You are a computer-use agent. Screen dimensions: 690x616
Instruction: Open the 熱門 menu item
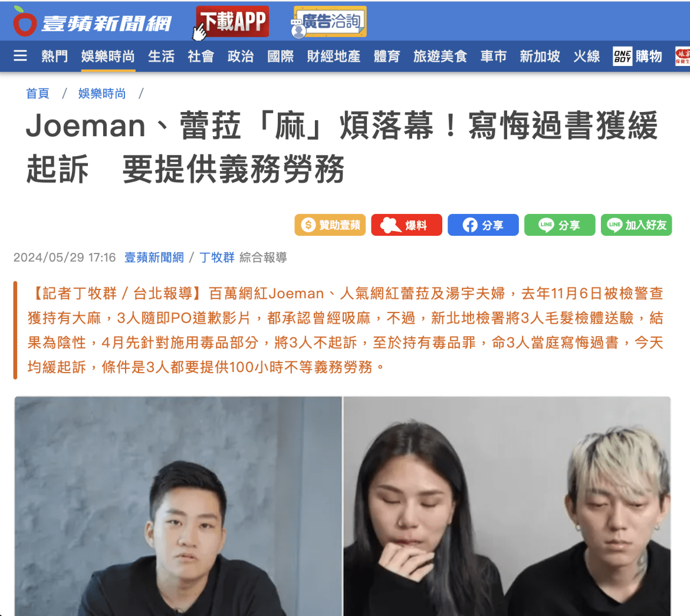[x=55, y=57]
